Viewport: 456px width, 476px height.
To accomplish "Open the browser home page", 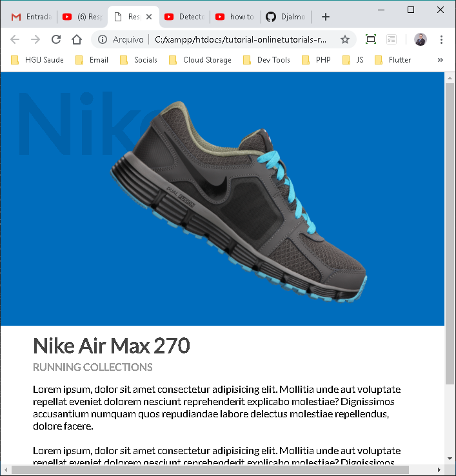I will [x=77, y=39].
